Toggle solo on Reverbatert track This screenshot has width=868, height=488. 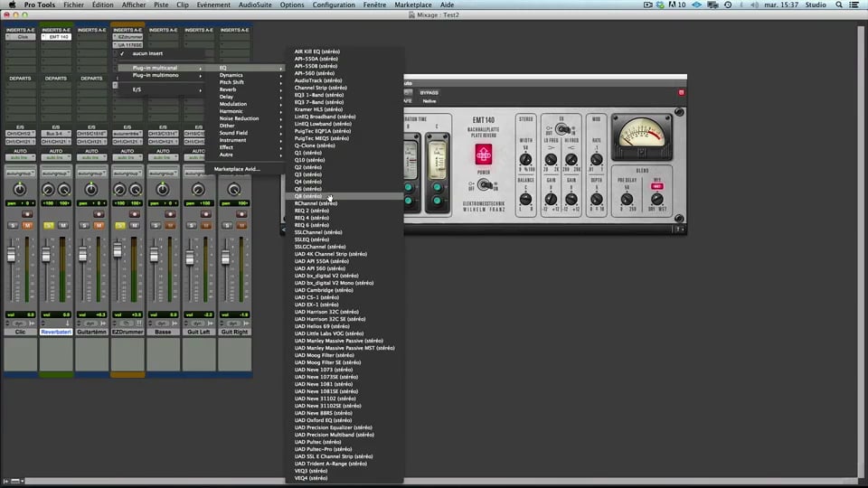pos(49,225)
